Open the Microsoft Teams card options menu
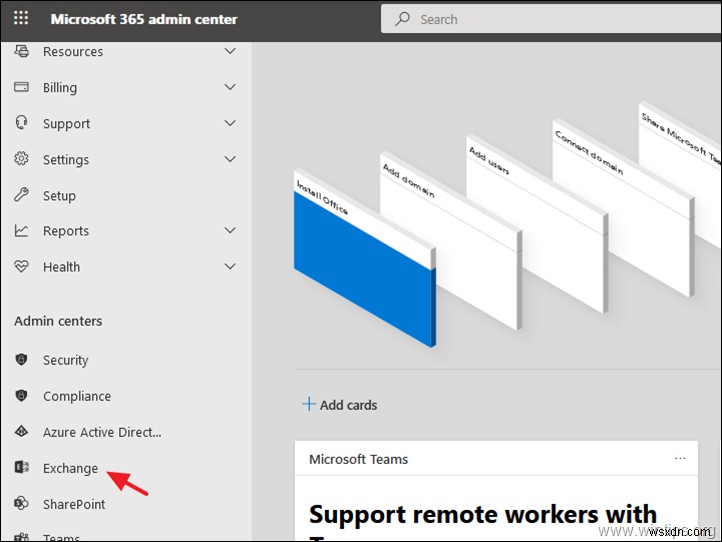 680,459
